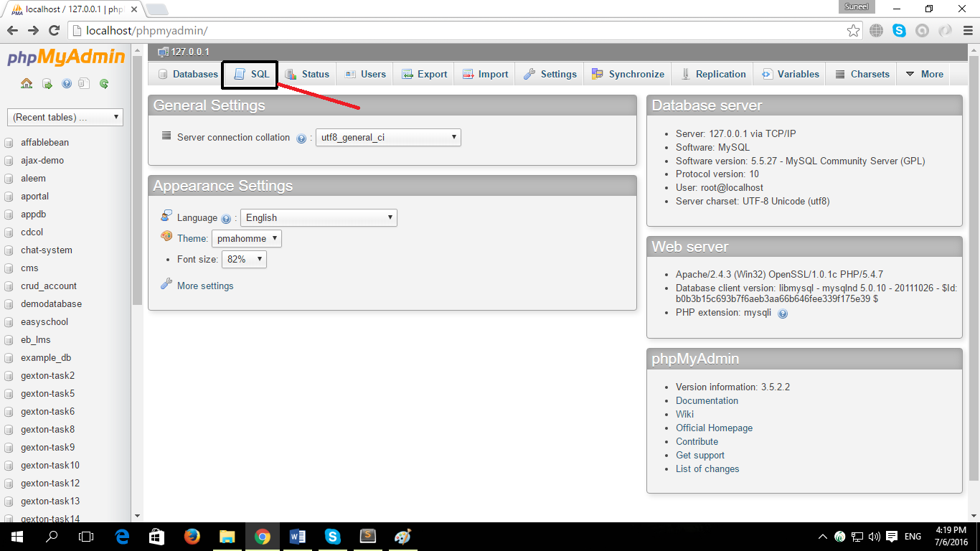
Task: Open the Language selection dropdown
Action: (318, 217)
